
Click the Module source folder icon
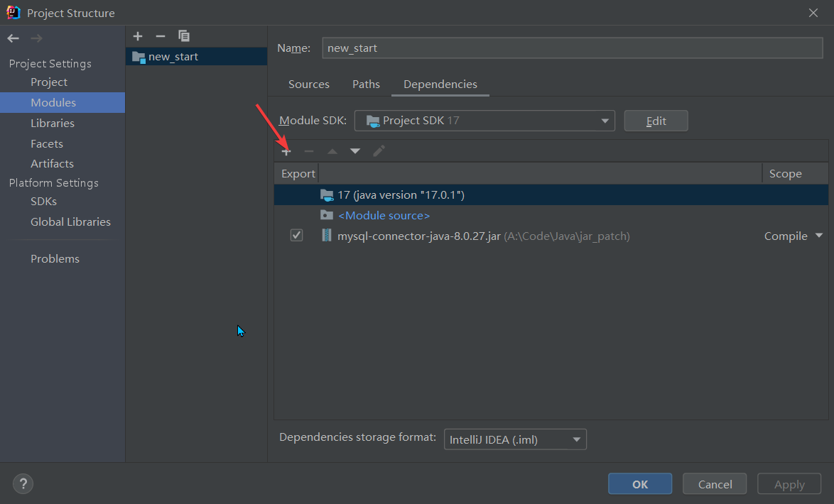point(327,215)
